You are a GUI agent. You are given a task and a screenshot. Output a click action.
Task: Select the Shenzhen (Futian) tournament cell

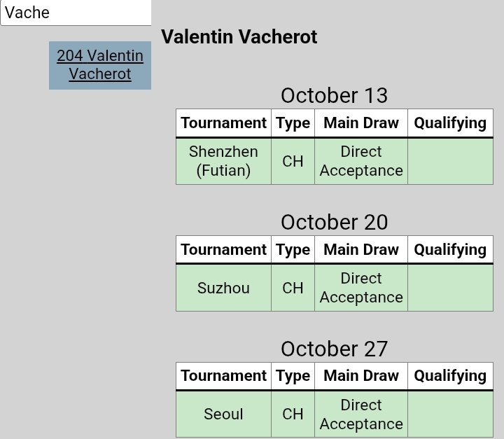224,161
